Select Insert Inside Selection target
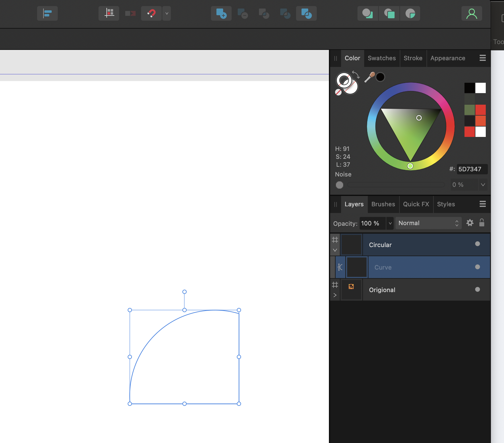 (x=410, y=13)
